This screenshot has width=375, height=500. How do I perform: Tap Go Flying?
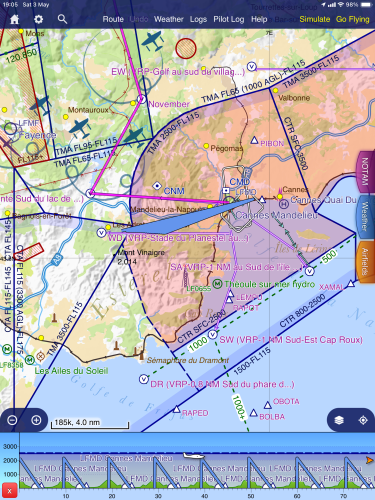[x=353, y=19]
